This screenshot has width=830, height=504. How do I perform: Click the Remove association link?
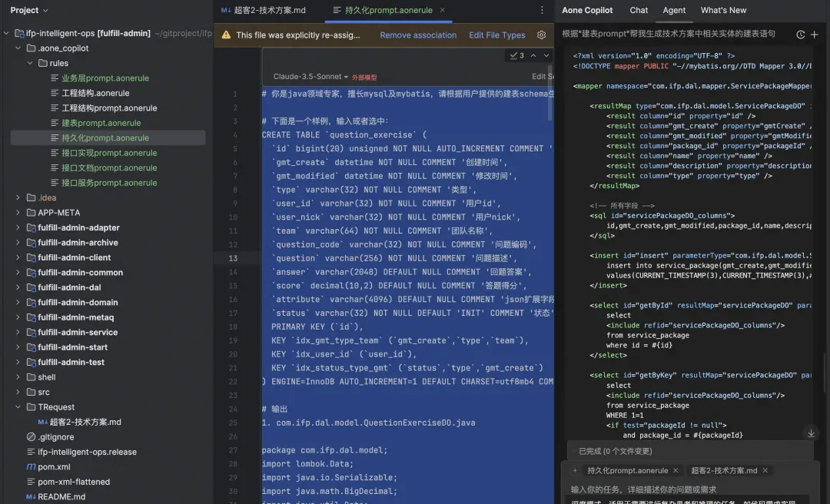click(417, 35)
